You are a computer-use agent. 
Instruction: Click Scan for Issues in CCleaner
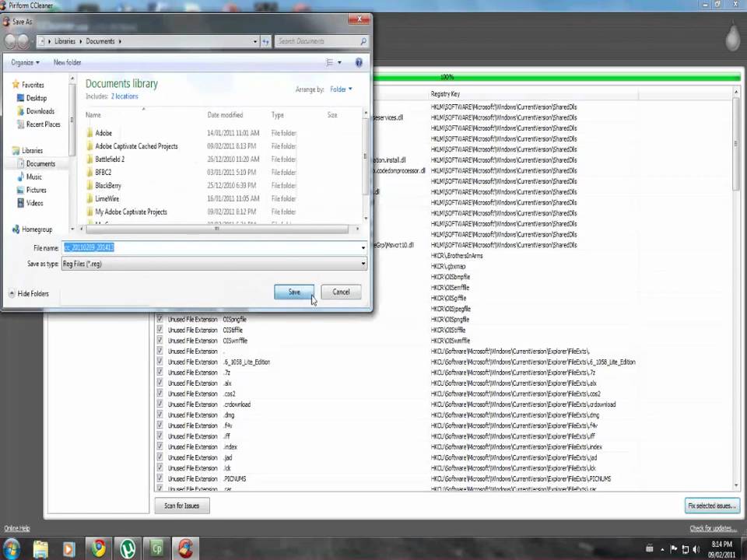click(182, 506)
